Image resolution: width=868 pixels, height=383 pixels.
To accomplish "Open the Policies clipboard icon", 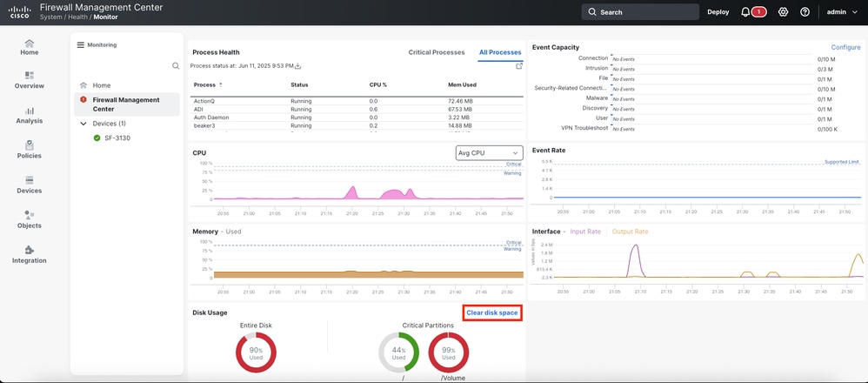I will click(30, 145).
